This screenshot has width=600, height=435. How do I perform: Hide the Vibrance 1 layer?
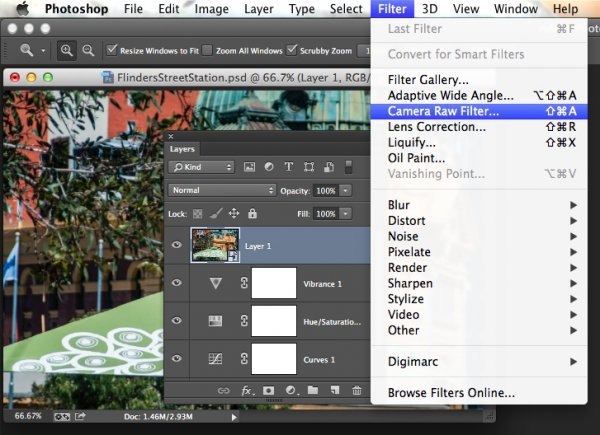point(177,284)
